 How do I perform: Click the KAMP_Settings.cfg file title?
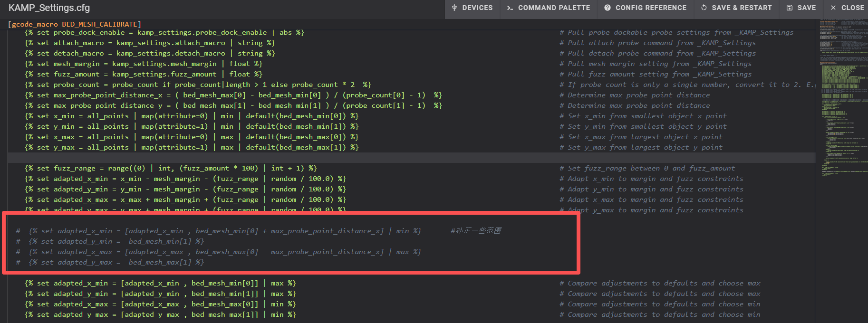[49, 8]
